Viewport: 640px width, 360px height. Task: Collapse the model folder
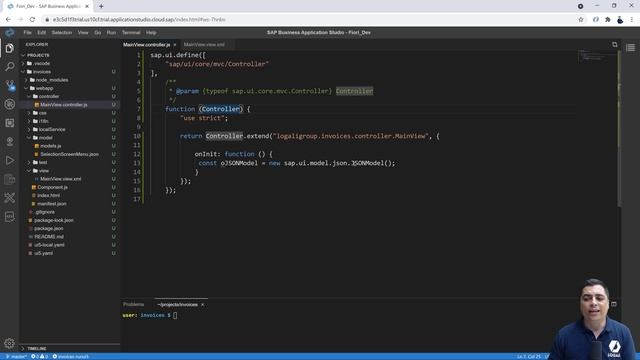(29, 138)
